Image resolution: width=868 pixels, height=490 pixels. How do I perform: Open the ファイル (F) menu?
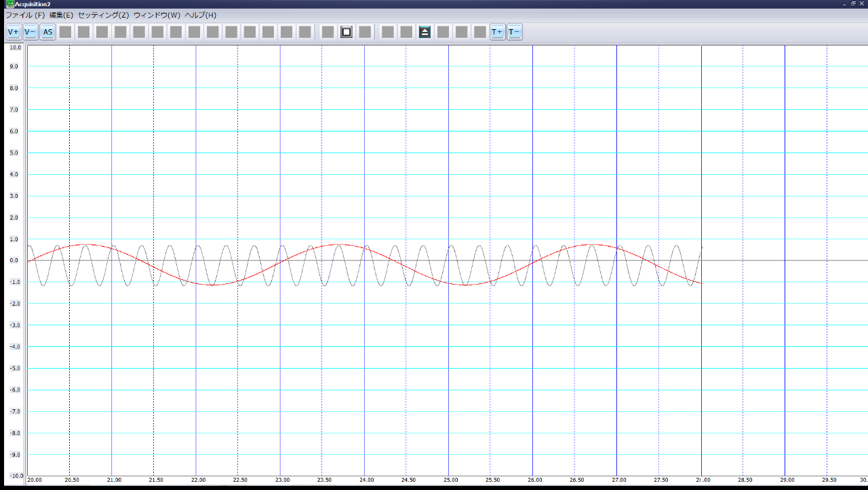[x=25, y=15]
